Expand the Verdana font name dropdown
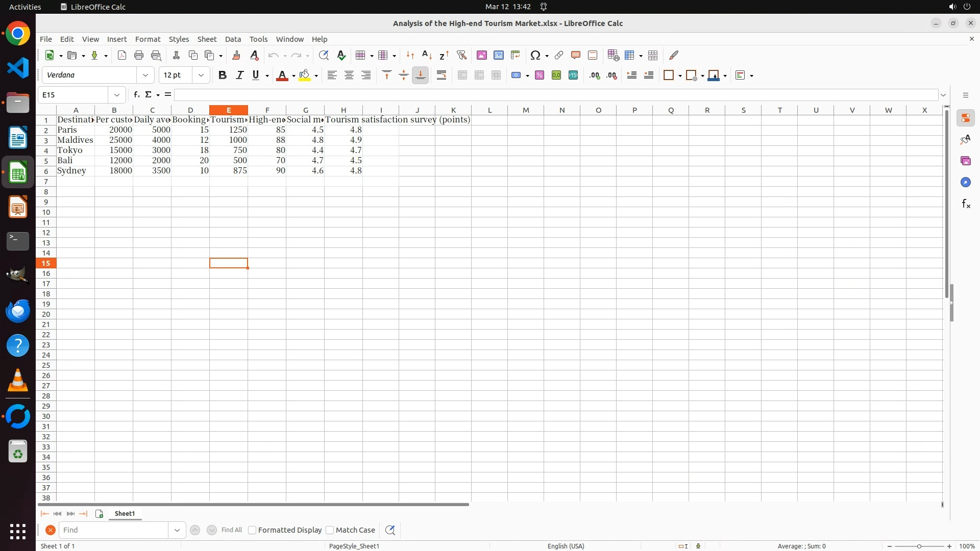This screenshot has height=551, width=980. (145, 76)
